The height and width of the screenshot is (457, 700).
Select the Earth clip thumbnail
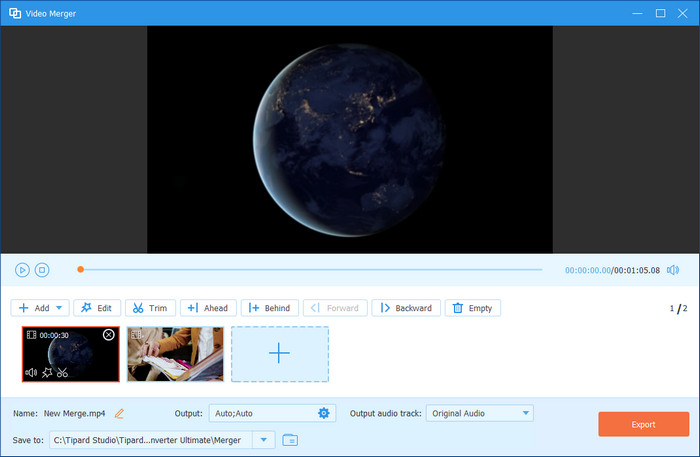pos(71,354)
